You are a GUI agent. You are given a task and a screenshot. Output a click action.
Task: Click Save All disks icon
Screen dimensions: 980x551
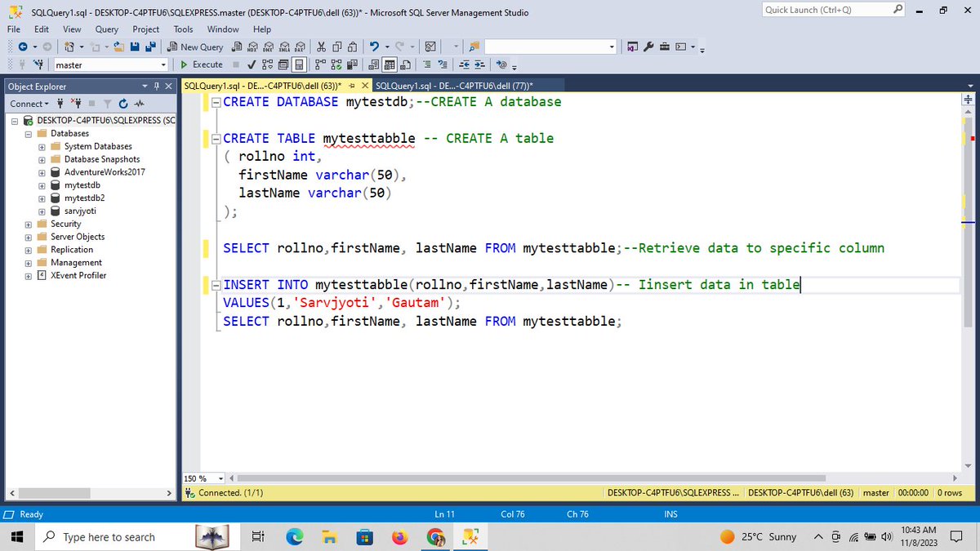pyautogui.click(x=152, y=47)
